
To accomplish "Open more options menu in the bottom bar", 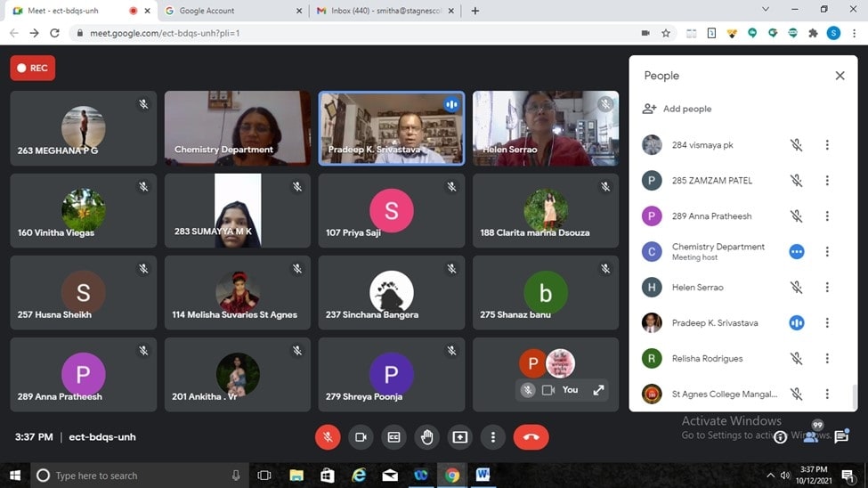I will pos(493,437).
